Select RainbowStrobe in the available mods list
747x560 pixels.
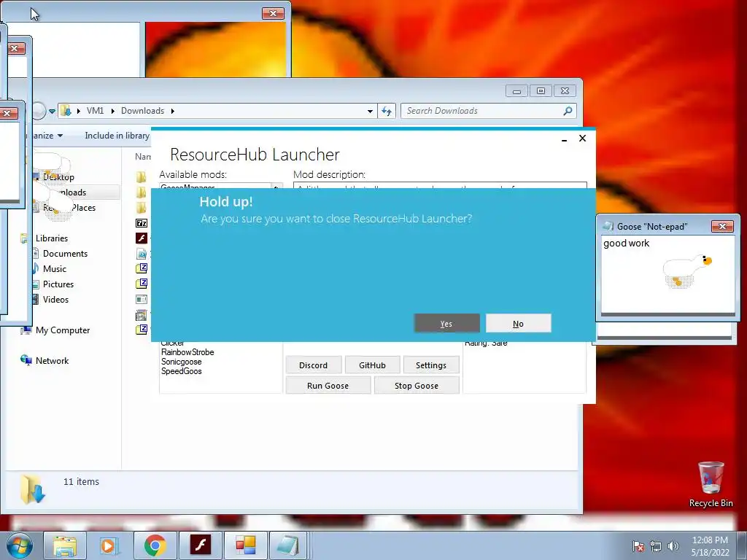tap(187, 352)
